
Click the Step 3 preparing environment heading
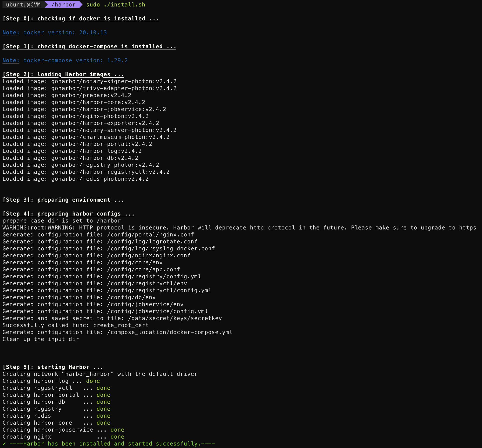(63, 200)
